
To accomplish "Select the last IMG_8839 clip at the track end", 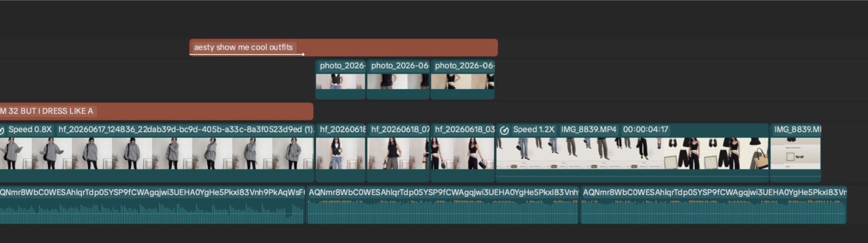I will [795, 153].
